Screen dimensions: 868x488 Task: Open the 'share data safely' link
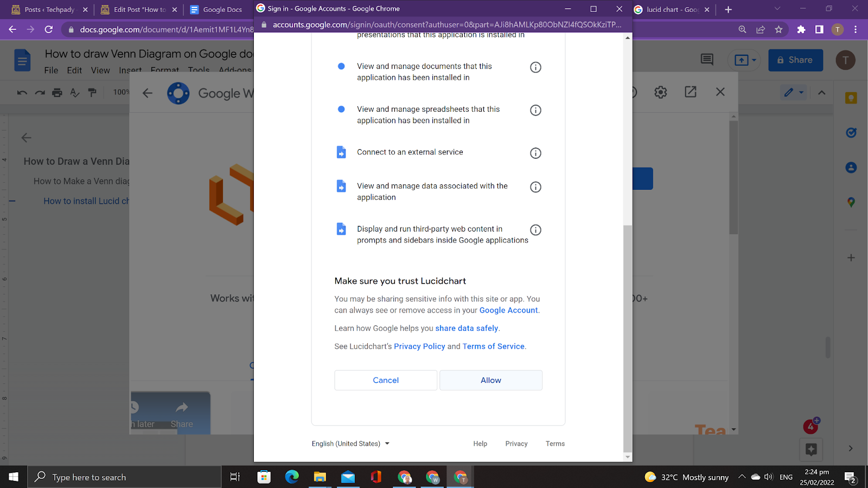[x=467, y=328]
